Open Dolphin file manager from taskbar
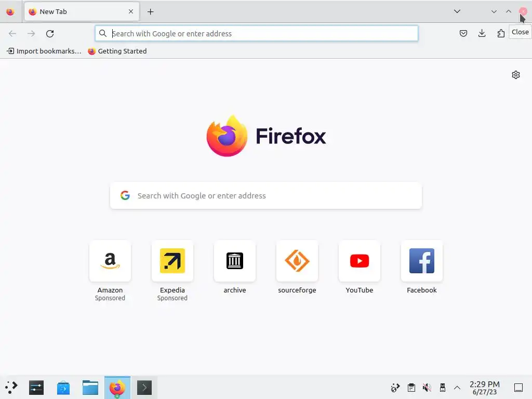Viewport: 532px width, 399px height. 90,388
